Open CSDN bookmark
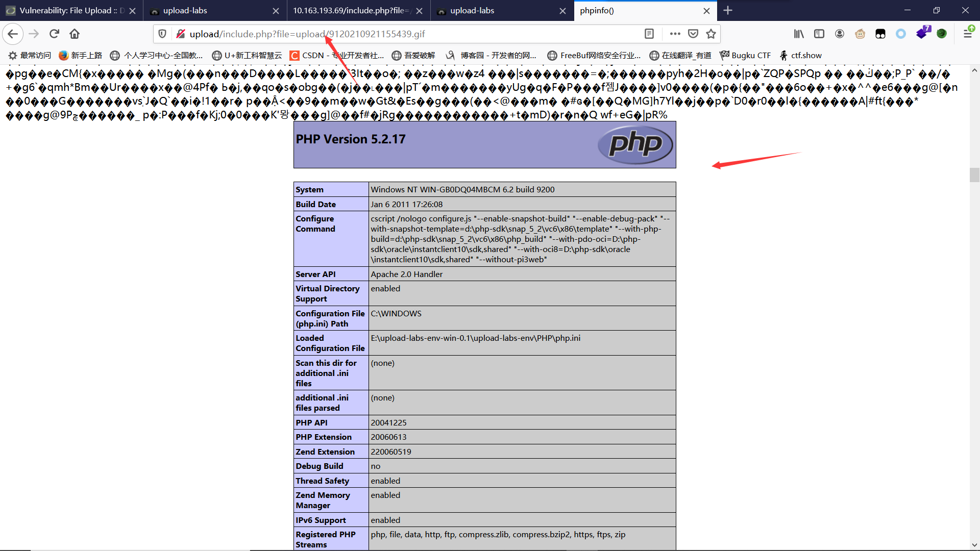The height and width of the screenshot is (551, 980). [x=337, y=55]
